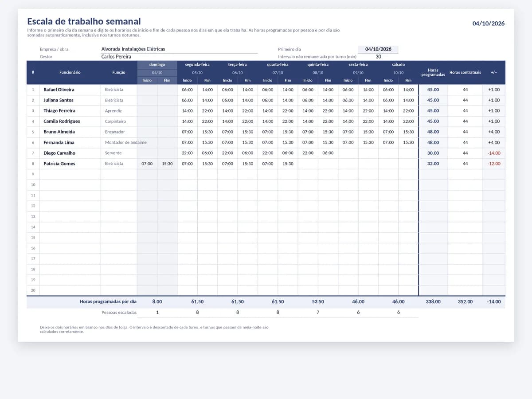532x399 pixels.
Task: Select the Pessoas escaladas label
Action: 119,312
